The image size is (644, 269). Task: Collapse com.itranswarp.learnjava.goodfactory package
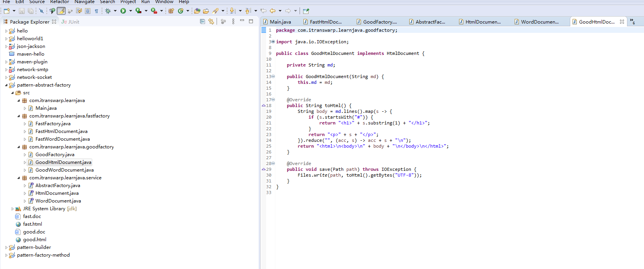coord(19,147)
